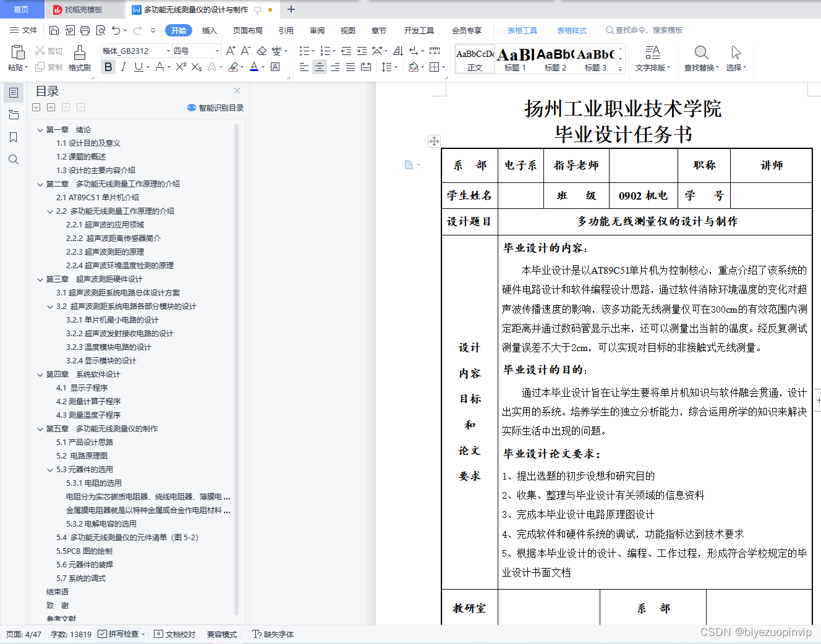Viewport: 821px width, 644px height.
Task: Apply bold formatting with the B icon
Action: coord(108,66)
